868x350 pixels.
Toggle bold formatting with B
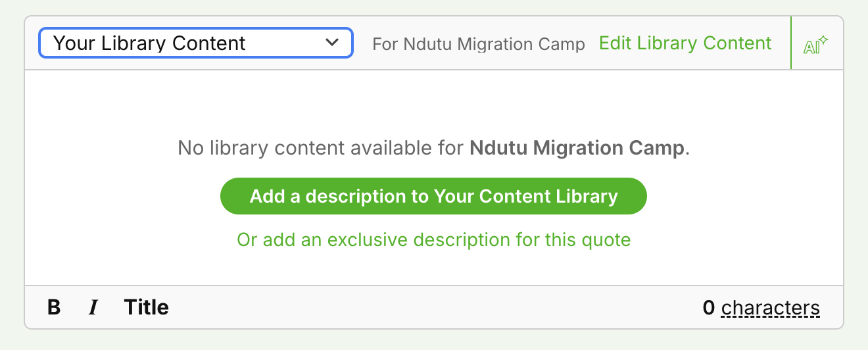click(x=54, y=307)
